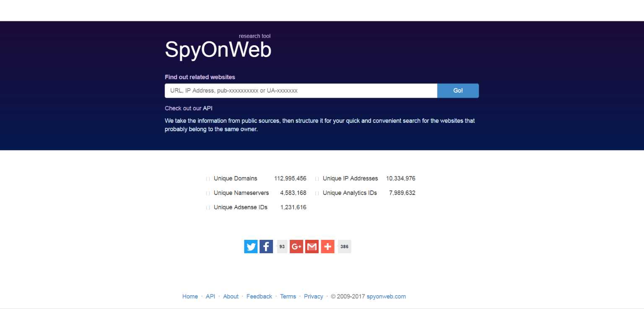Click the total share count 386
The width and height of the screenshot is (644, 309).
pos(345,247)
